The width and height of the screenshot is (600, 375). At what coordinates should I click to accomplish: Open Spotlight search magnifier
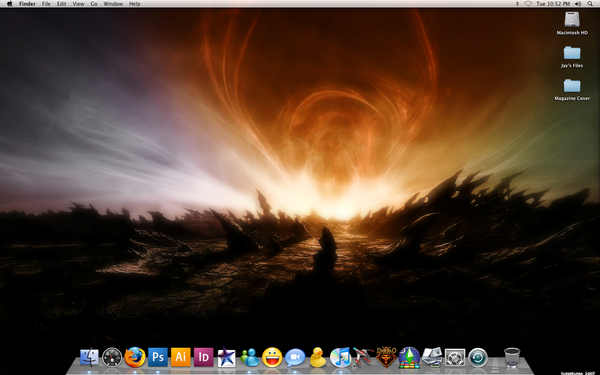coord(590,4)
